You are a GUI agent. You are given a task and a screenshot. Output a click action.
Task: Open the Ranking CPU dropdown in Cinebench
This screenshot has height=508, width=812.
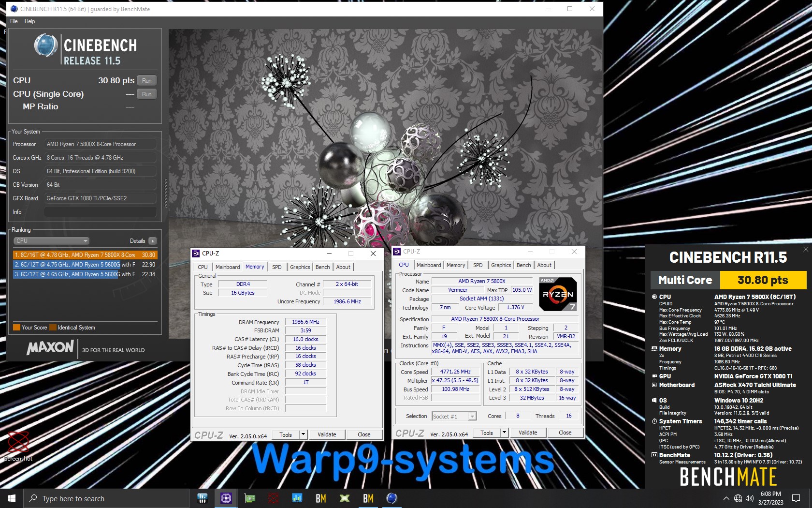(51, 241)
